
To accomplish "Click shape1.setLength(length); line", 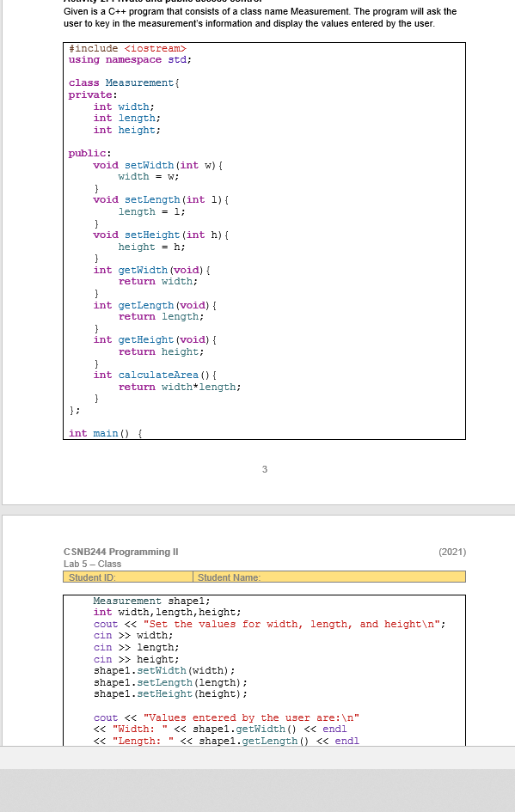I will coord(170,682).
